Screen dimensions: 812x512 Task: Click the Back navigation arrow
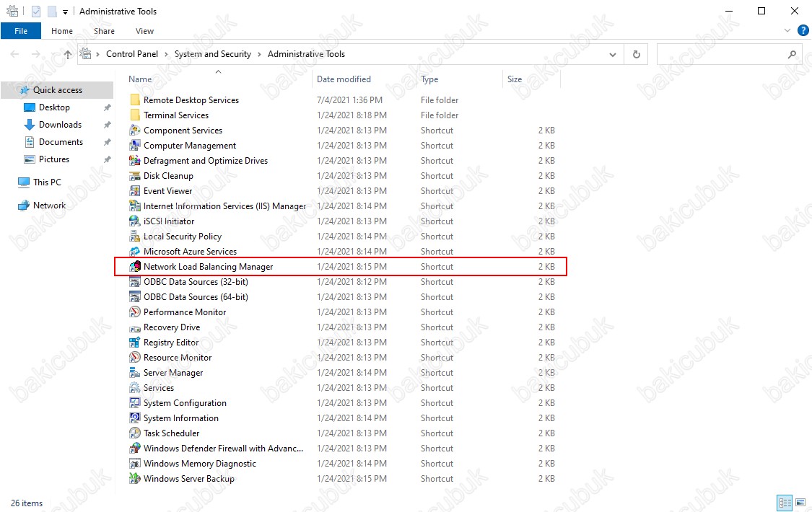point(14,54)
